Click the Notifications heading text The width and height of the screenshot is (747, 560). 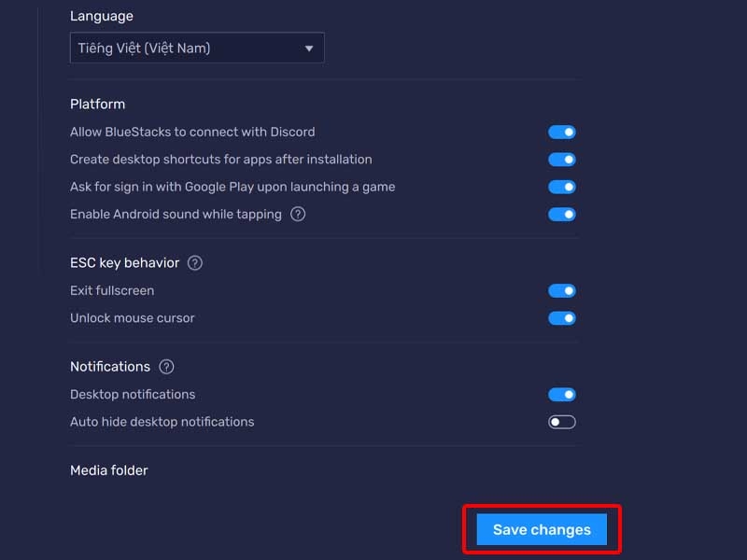pos(110,367)
